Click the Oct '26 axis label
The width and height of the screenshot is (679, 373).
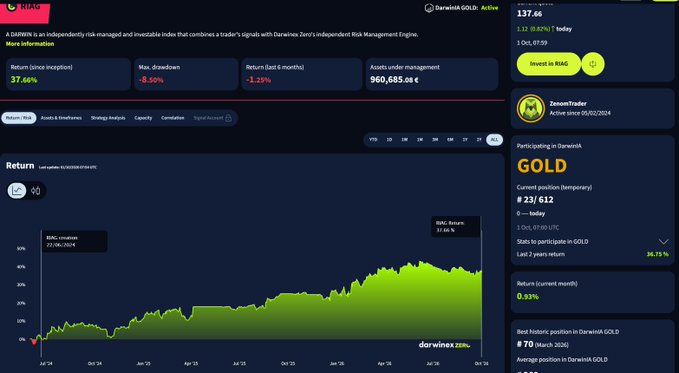tap(482, 363)
